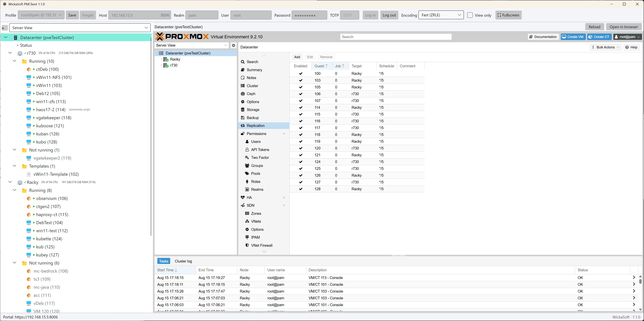This screenshot has height=321, width=644.
Task: Click the IPAM icon
Action: [247, 237]
